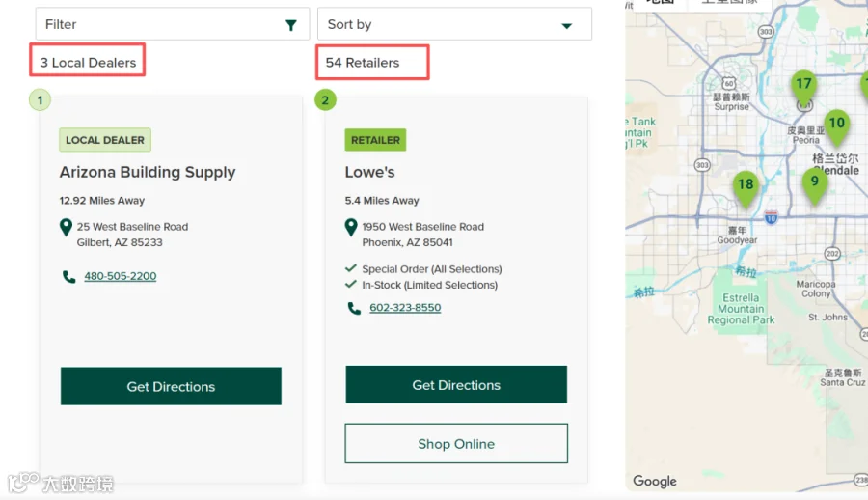Click phone icon next to 480-505-2200
Screen dimensions: 868x500
tap(68, 277)
